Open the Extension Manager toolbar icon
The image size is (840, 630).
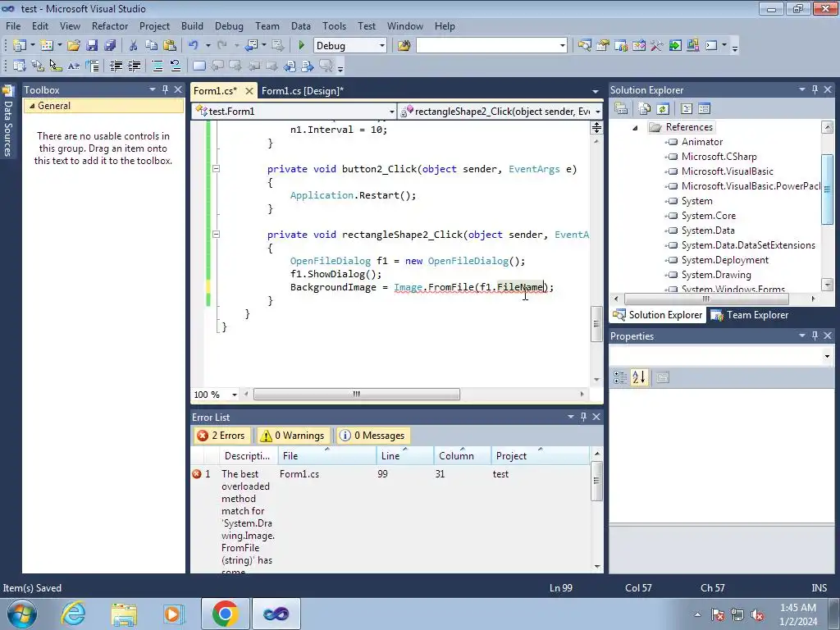pyautogui.click(x=692, y=46)
